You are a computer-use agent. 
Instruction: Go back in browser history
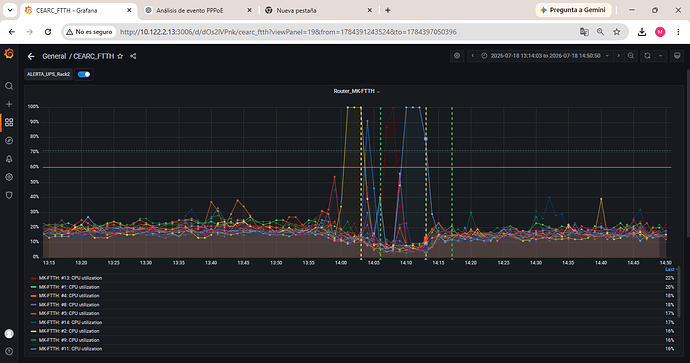tap(12, 32)
